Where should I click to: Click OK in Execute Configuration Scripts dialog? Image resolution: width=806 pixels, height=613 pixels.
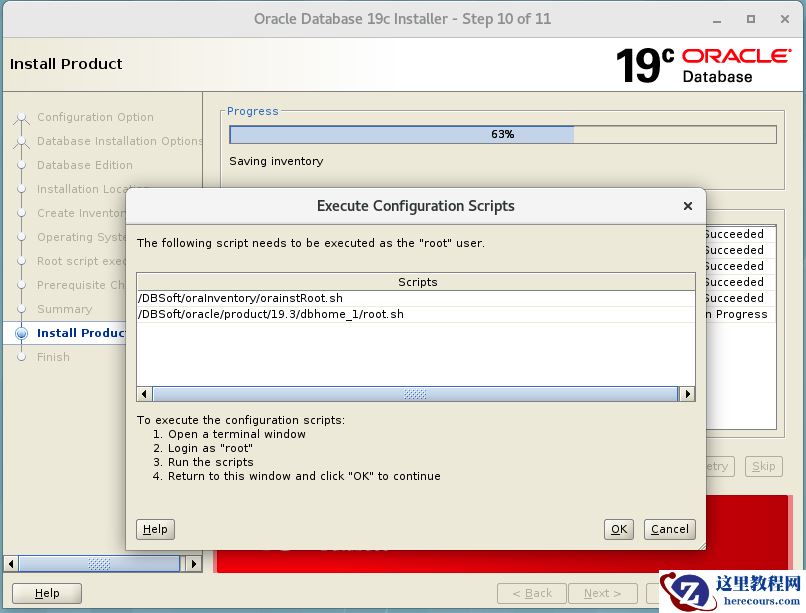(x=618, y=529)
